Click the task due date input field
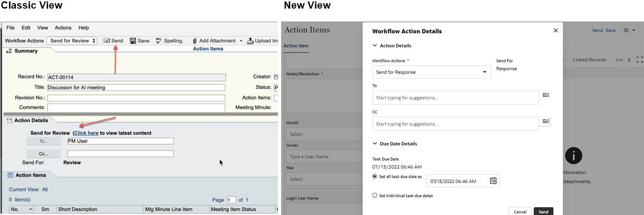Viewport: 644px width, 215px height. click(463, 181)
